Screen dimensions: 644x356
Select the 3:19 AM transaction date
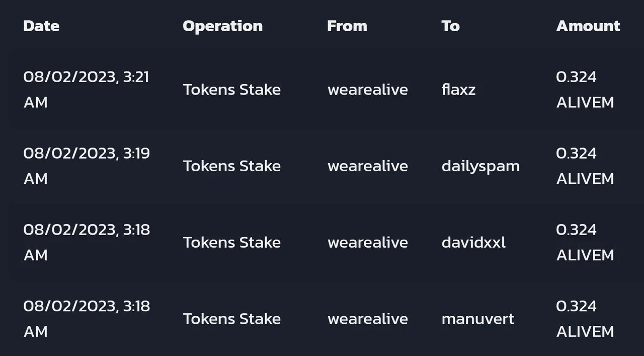tap(86, 166)
